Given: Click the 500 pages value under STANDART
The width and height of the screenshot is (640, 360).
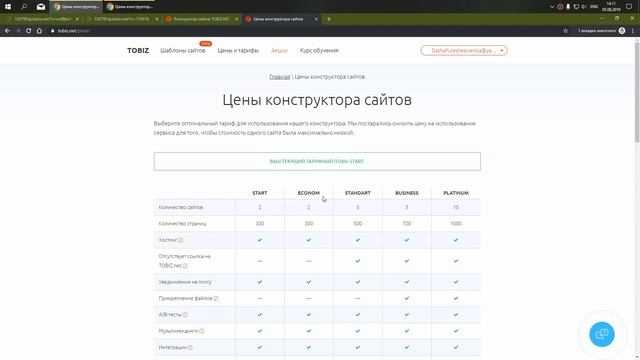Looking at the screenshot, I should (x=358, y=224).
